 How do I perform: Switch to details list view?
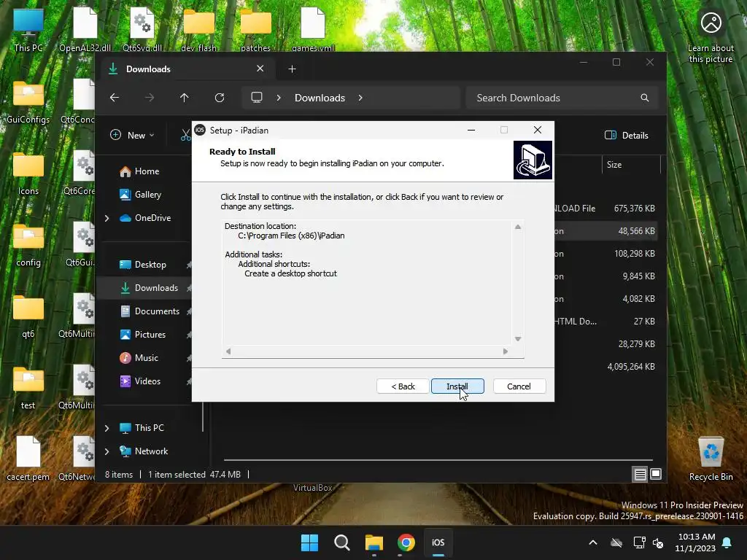pyautogui.click(x=640, y=474)
